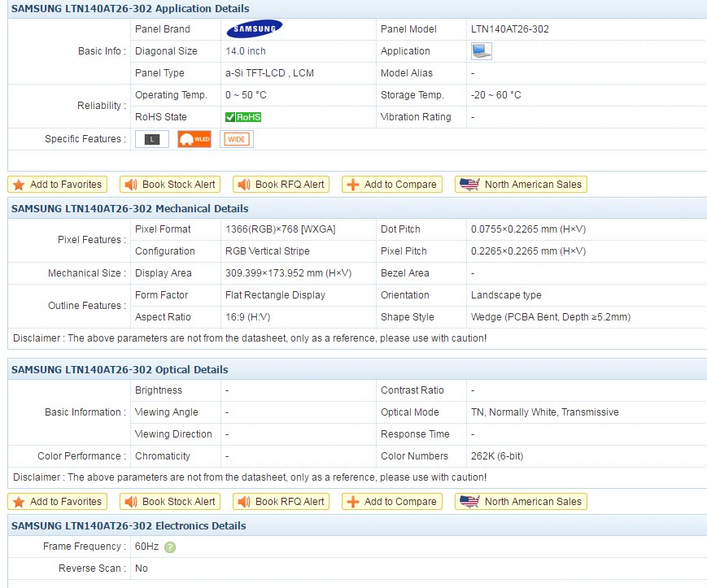Click lower Book RFQ Alert button
The width and height of the screenshot is (707, 588).
[x=281, y=502]
